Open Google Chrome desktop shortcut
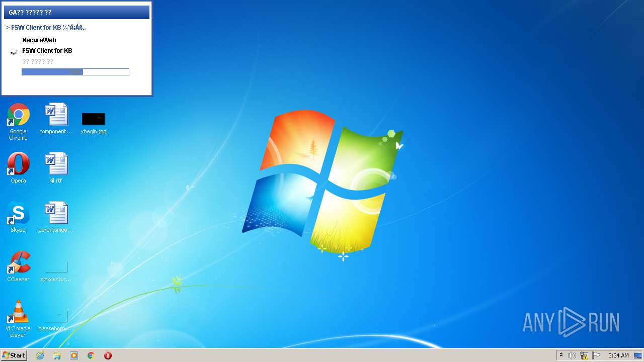This screenshot has height=362, width=644. tap(18, 122)
